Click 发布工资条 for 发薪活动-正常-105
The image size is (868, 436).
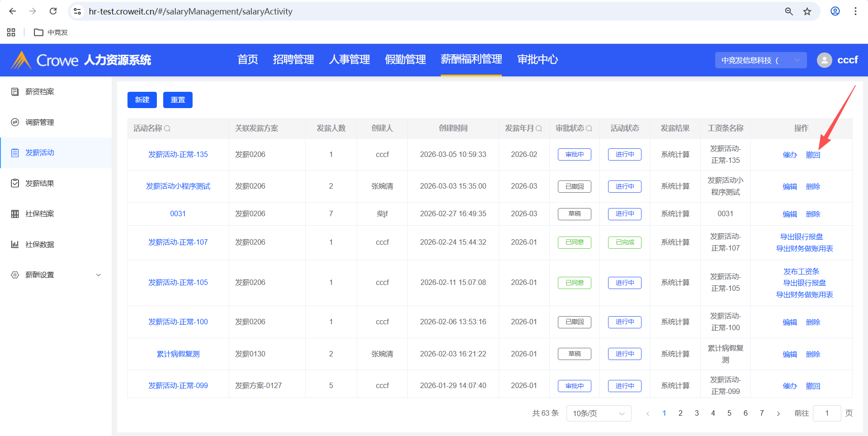(801, 271)
